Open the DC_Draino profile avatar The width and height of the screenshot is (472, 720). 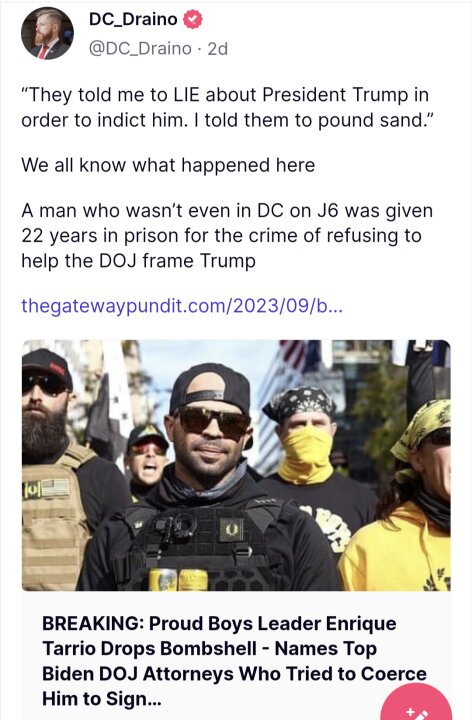(47, 34)
